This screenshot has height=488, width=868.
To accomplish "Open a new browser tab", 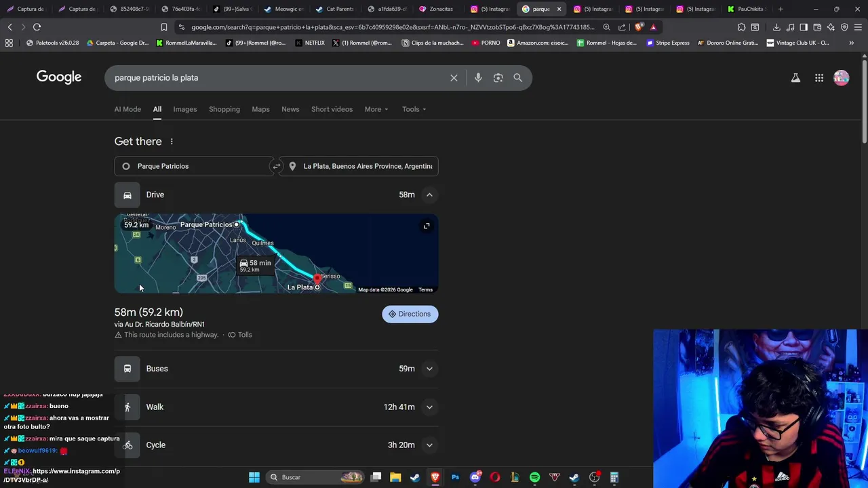I will [781, 9].
